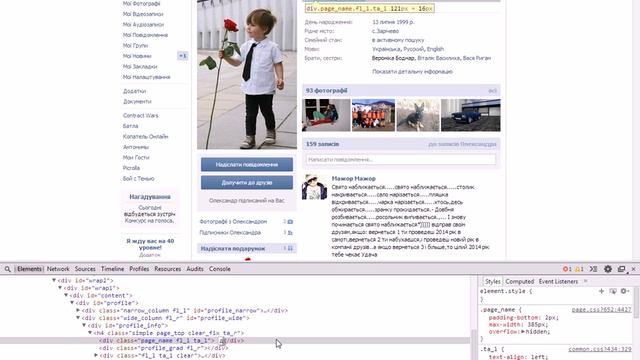This screenshot has width=640, height=360.
Task: Open Мої Відеозаписи in the sidebar
Action: point(143,14)
